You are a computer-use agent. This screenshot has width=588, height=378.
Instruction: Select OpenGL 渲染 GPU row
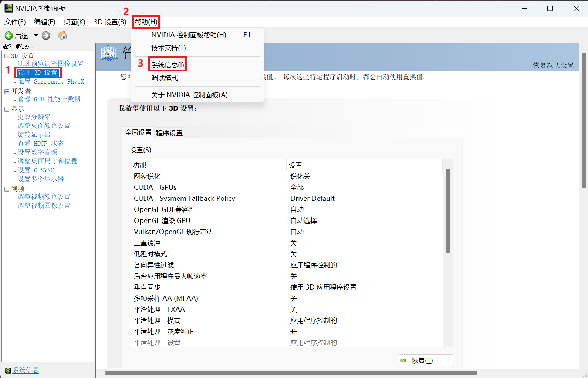pyautogui.click(x=287, y=221)
